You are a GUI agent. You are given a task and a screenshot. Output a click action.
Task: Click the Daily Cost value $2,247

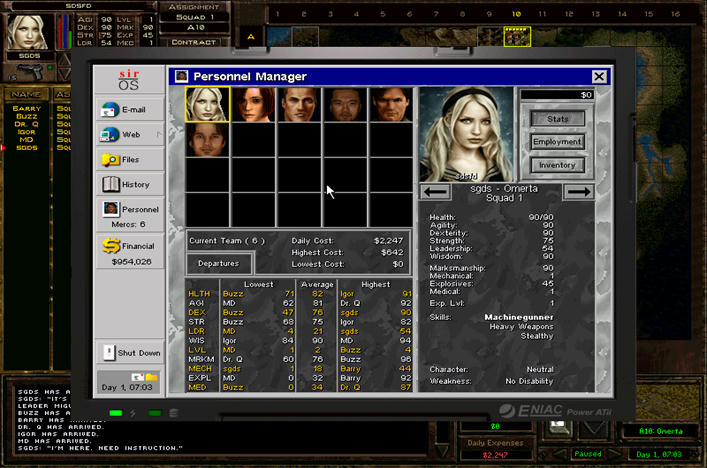(x=388, y=241)
